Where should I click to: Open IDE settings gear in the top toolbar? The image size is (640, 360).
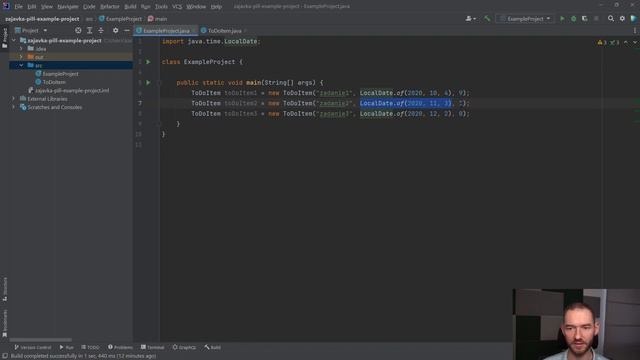[x=622, y=19]
